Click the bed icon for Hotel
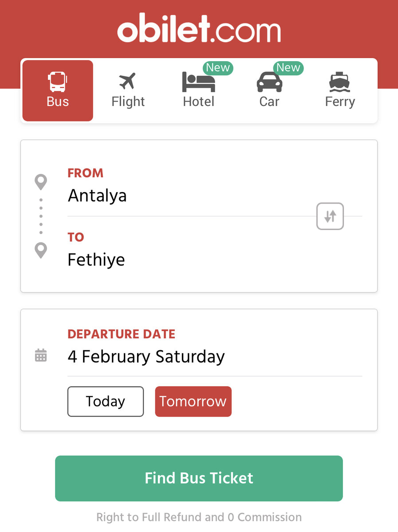Viewport: 398px width, 532px height. [x=198, y=82]
